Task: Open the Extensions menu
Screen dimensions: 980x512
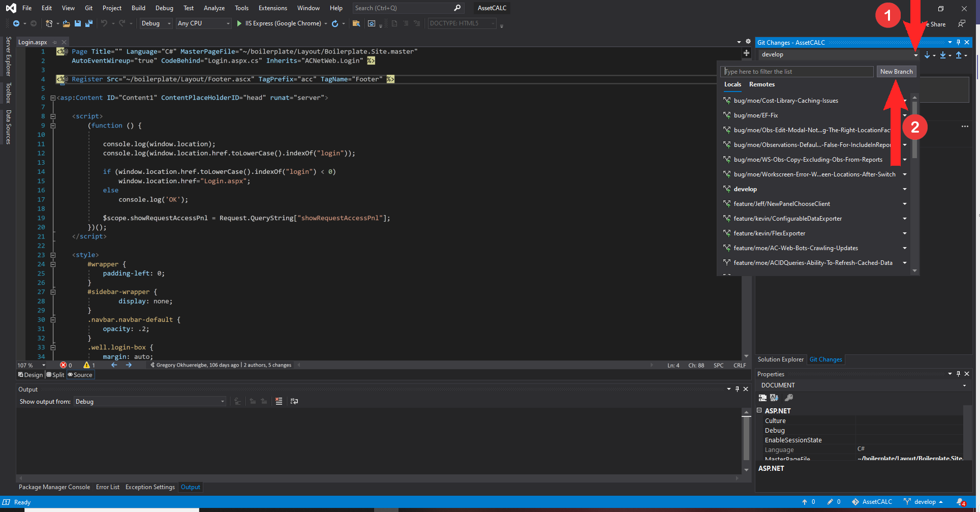Action: tap(273, 8)
